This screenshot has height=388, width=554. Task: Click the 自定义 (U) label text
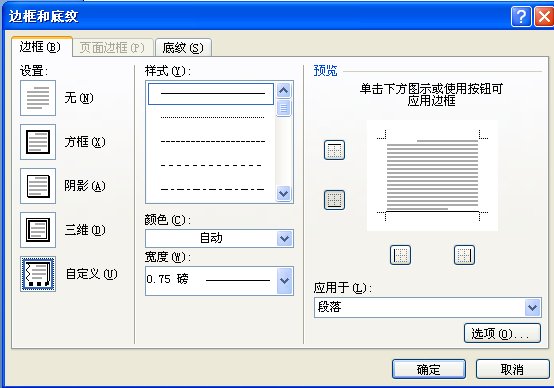pyautogui.click(x=92, y=274)
